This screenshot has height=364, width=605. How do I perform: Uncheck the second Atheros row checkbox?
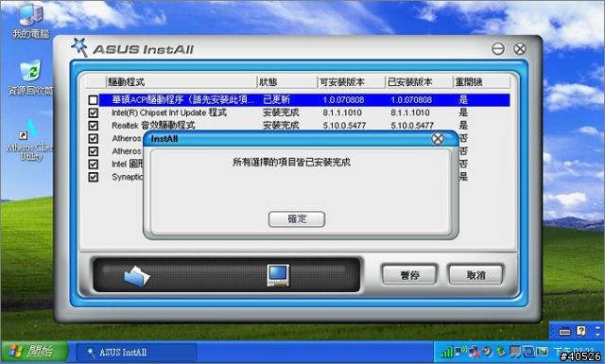(x=93, y=151)
